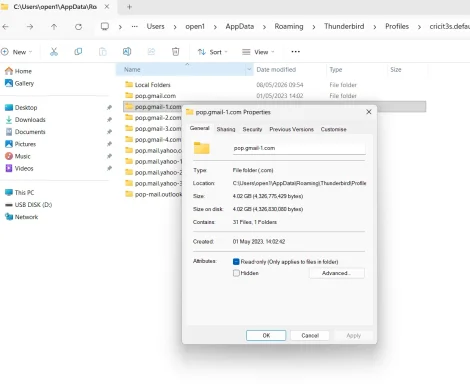Select the pop.gmail-4.com folder
The height and width of the screenshot is (384, 470).
(x=153, y=140)
